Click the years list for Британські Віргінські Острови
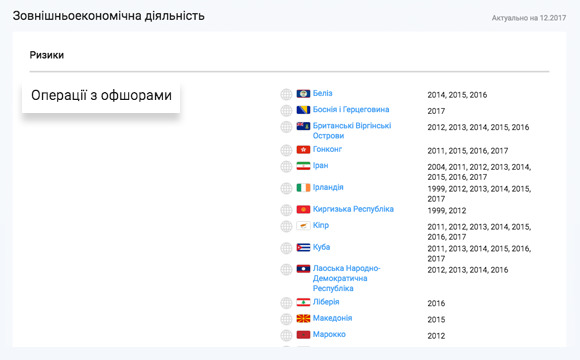 pos(478,128)
